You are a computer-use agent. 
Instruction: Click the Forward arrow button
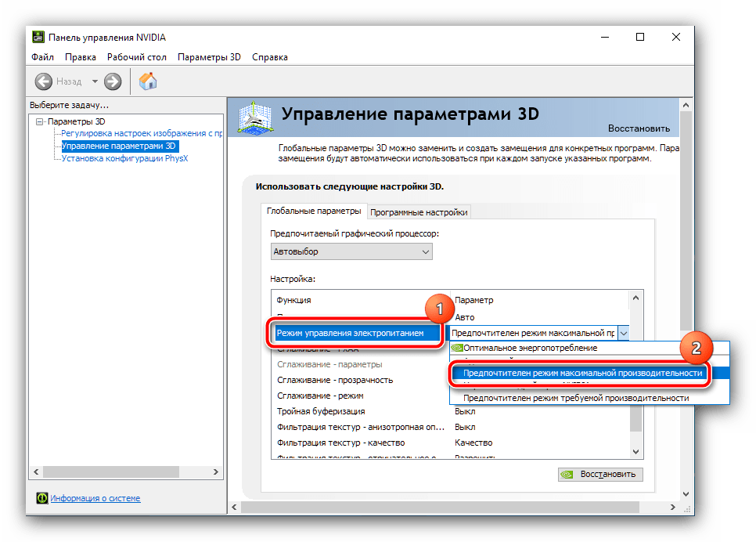pyautogui.click(x=113, y=81)
